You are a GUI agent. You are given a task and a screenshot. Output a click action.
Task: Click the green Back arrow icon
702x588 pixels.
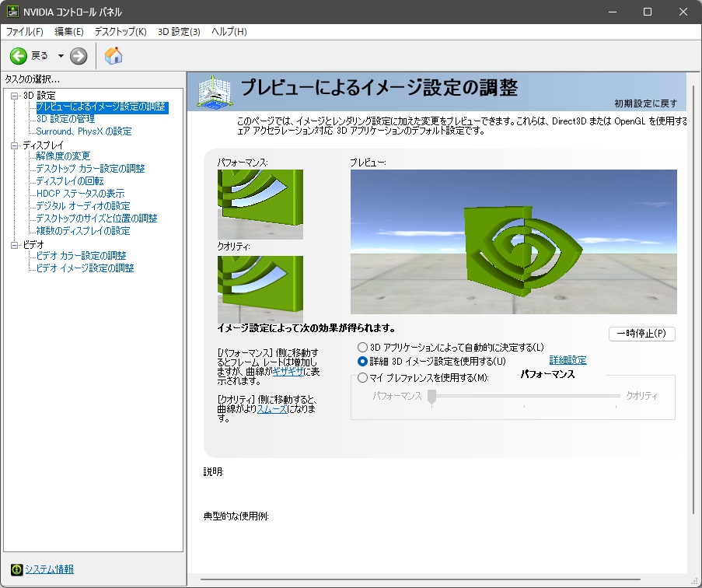click(19, 56)
